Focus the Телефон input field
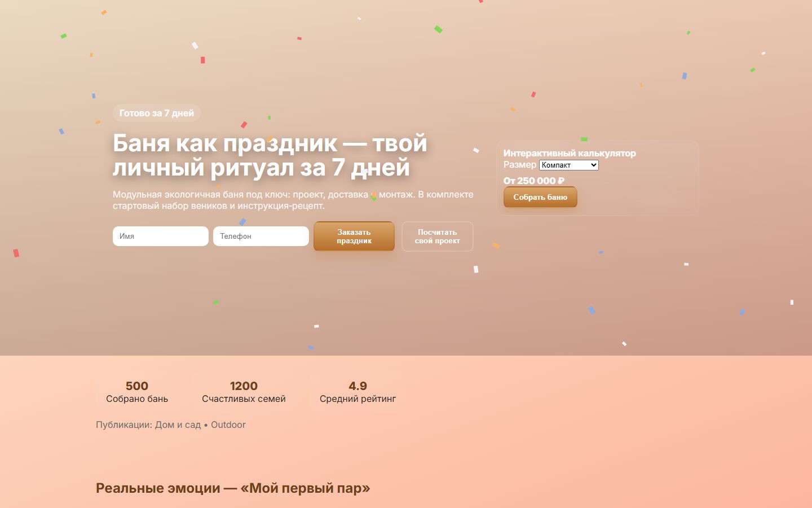This screenshot has height=508, width=812. [x=261, y=236]
